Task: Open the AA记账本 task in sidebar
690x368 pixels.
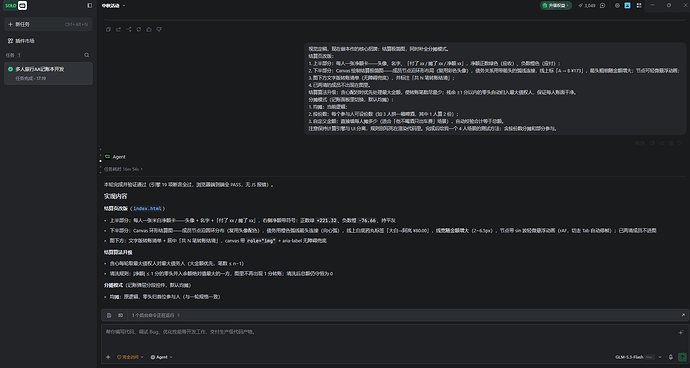Action: pyautogui.click(x=48, y=73)
